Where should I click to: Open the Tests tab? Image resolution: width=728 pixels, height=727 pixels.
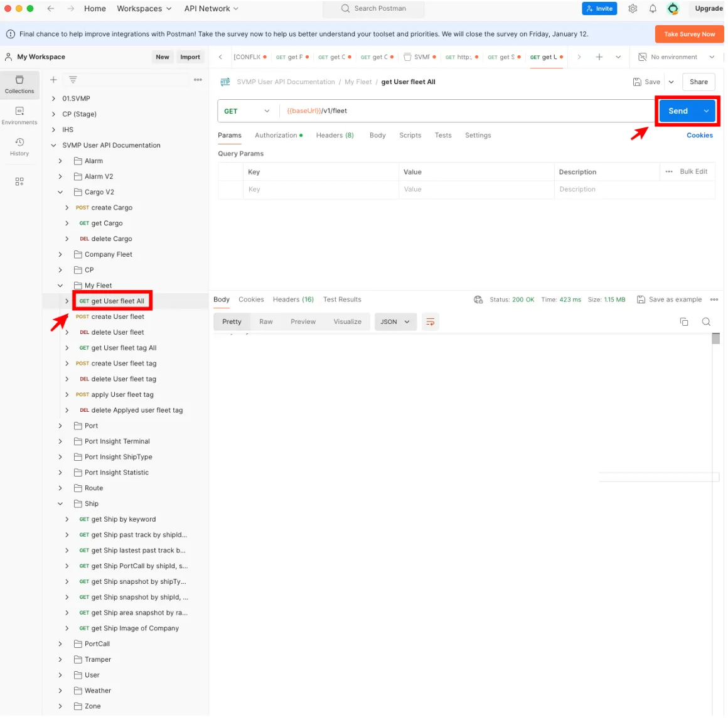(444, 136)
